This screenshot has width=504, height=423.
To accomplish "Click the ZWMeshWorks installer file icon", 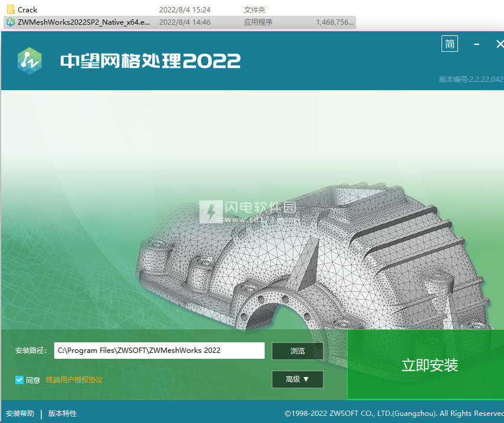I will click(11, 22).
